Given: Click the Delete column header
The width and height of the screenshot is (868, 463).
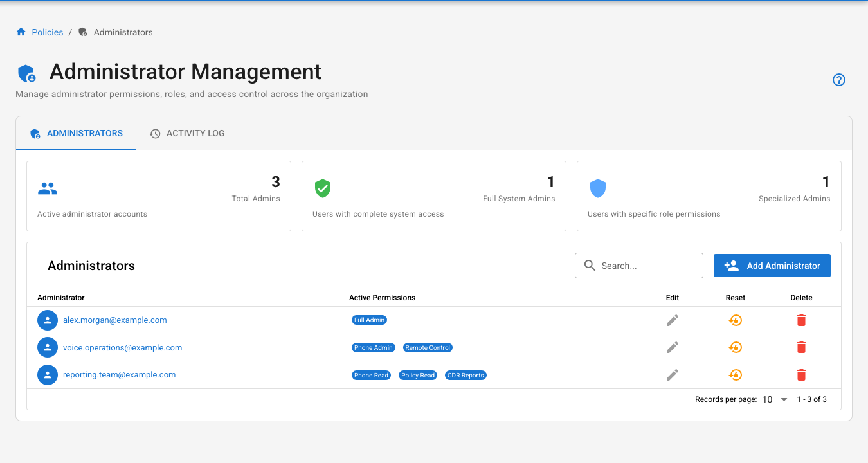Looking at the screenshot, I should click(801, 298).
